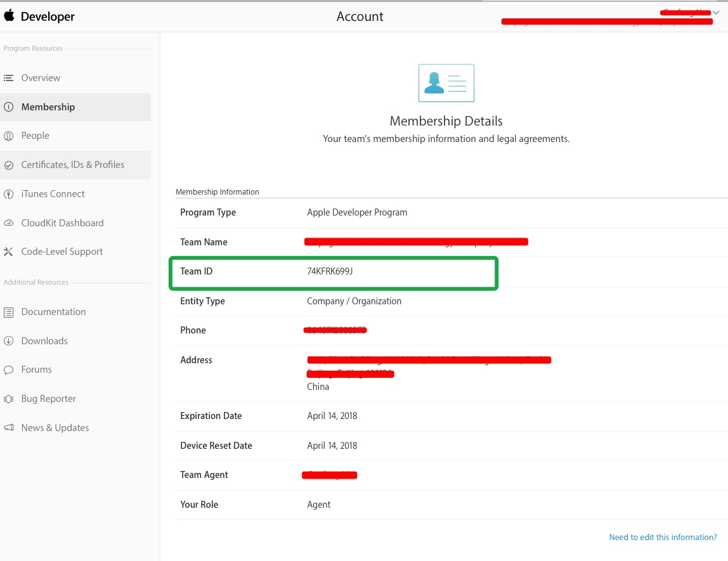Click the Documentation page icon
Viewport: 728px width, 561px height.
pos(8,313)
